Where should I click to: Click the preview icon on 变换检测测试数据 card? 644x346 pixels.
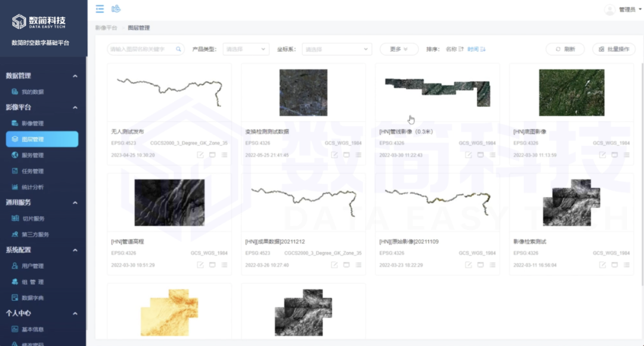(346, 155)
